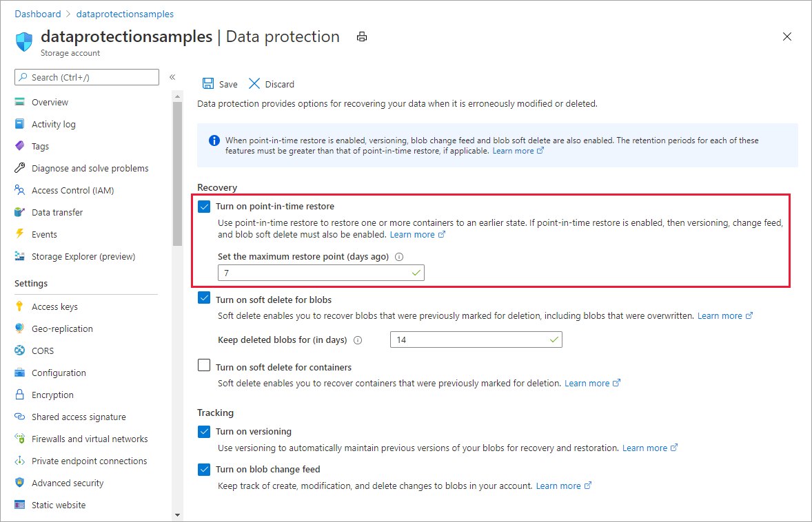Click Save to apply data protection changes
The width and height of the screenshot is (812, 522).
(219, 83)
